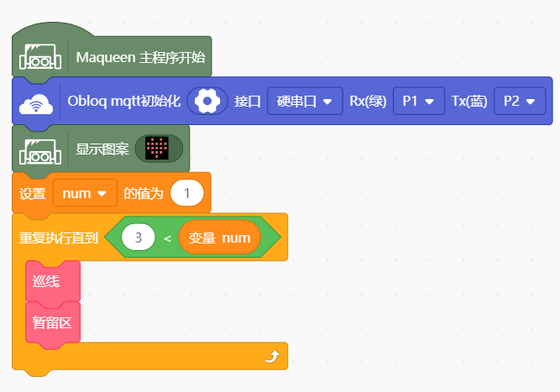The width and height of the screenshot is (560, 392).
Task: Click the 接口 label
Action: pyautogui.click(x=248, y=102)
